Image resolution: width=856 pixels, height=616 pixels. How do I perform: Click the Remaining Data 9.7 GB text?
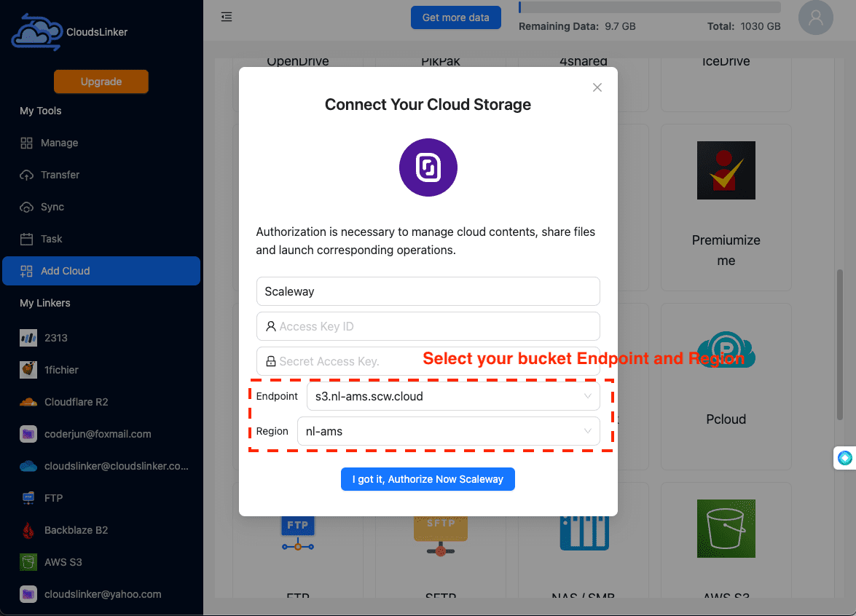[x=577, y=26]
